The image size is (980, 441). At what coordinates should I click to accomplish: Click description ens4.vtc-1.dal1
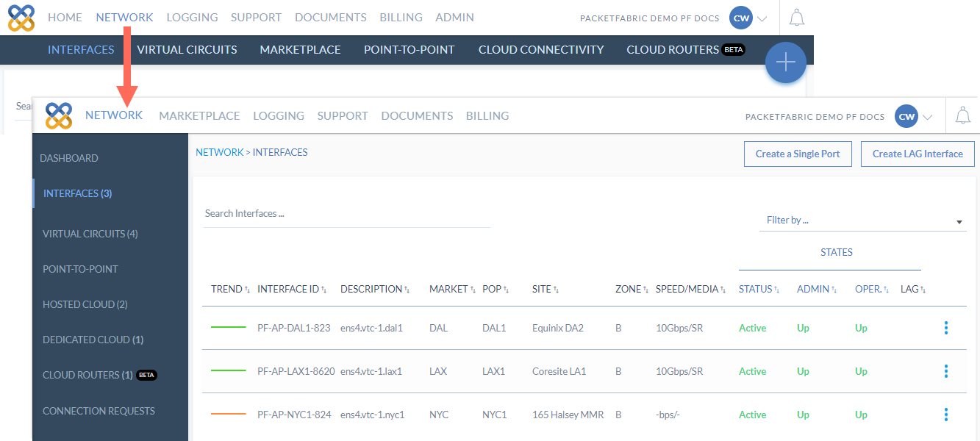(371, 328)
